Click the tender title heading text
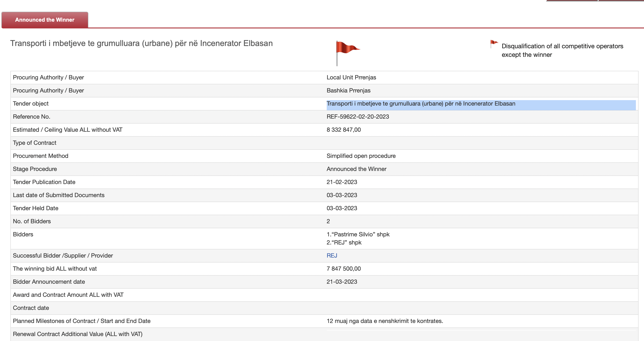The height and width of the screenshot is (341, 644). (141, 43)
